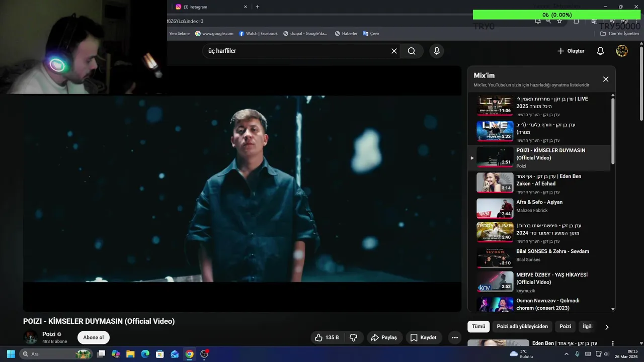Like the video with 135 B thumbs up
Screen dimensions: 644x362
coord(327,337)
